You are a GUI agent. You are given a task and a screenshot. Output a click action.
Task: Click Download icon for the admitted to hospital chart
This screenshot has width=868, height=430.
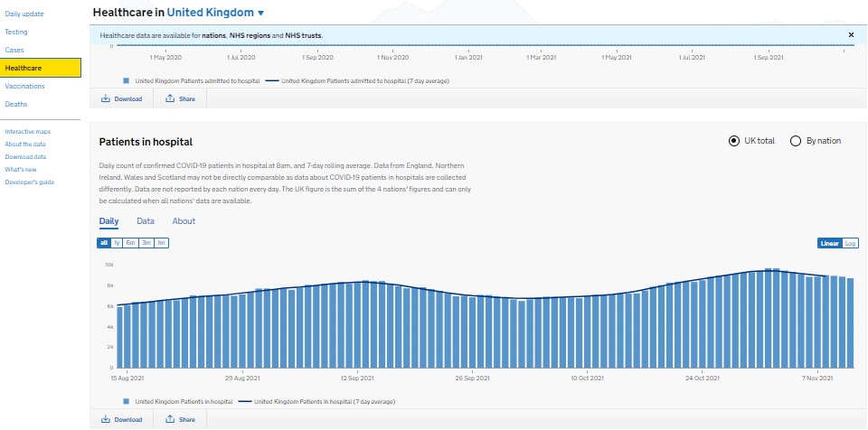click(106, 98)
